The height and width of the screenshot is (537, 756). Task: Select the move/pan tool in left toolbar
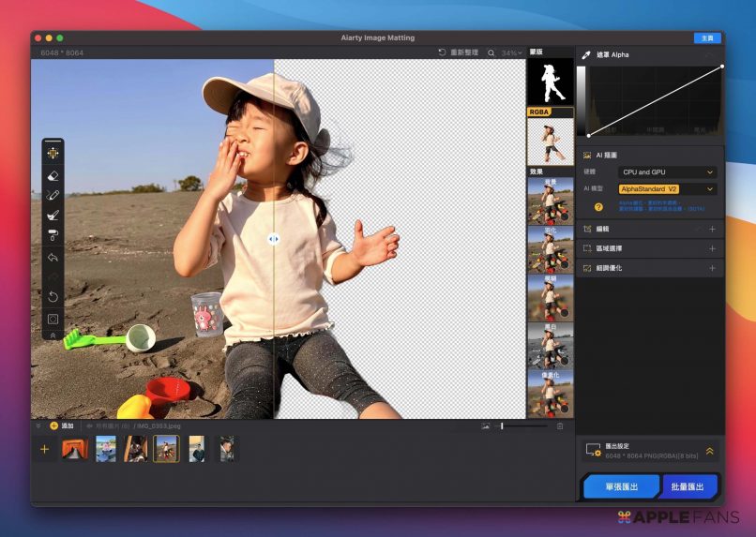tap(53, 153)
